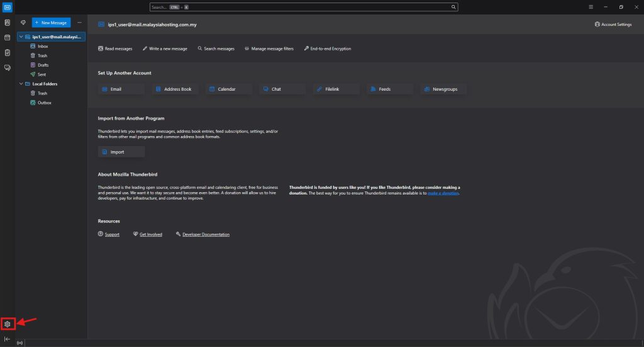Open the folder pane options ellipsis menu
644x347 pixels.
pos(79,22)
